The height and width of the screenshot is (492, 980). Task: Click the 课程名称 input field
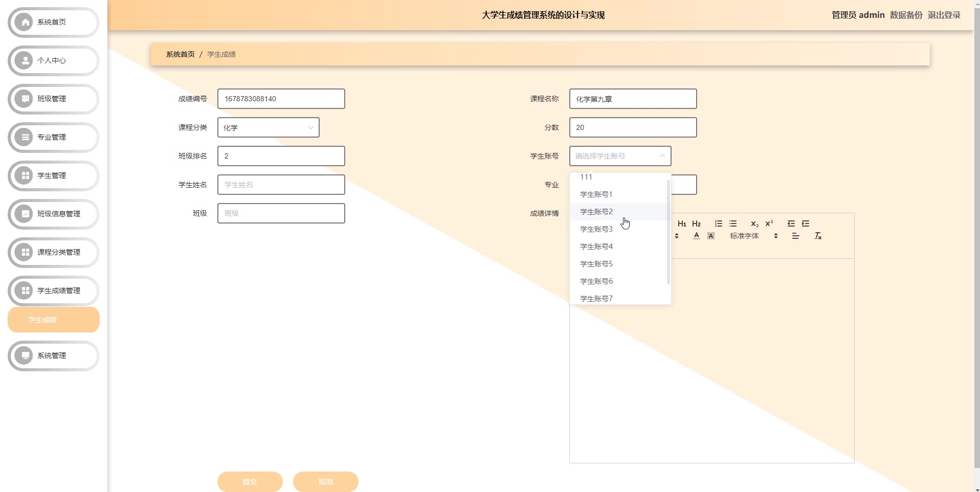coord(633,99)
